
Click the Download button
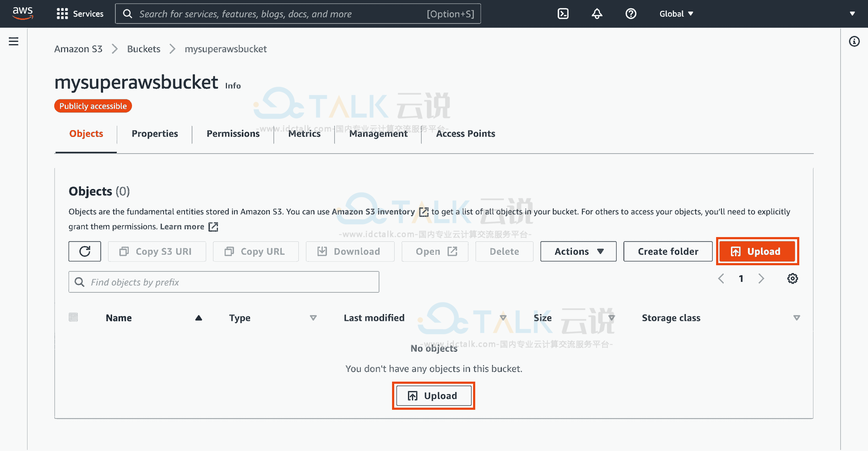tap(350, 251)
